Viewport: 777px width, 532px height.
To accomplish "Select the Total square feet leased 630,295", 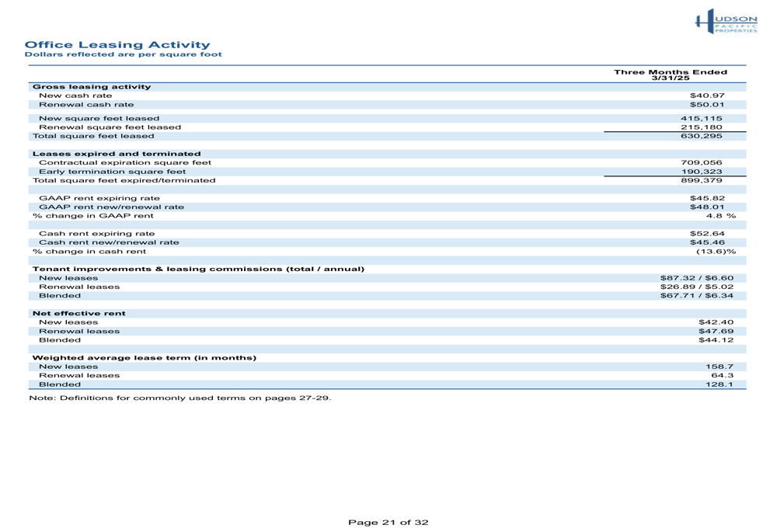I will click(701, 136).
